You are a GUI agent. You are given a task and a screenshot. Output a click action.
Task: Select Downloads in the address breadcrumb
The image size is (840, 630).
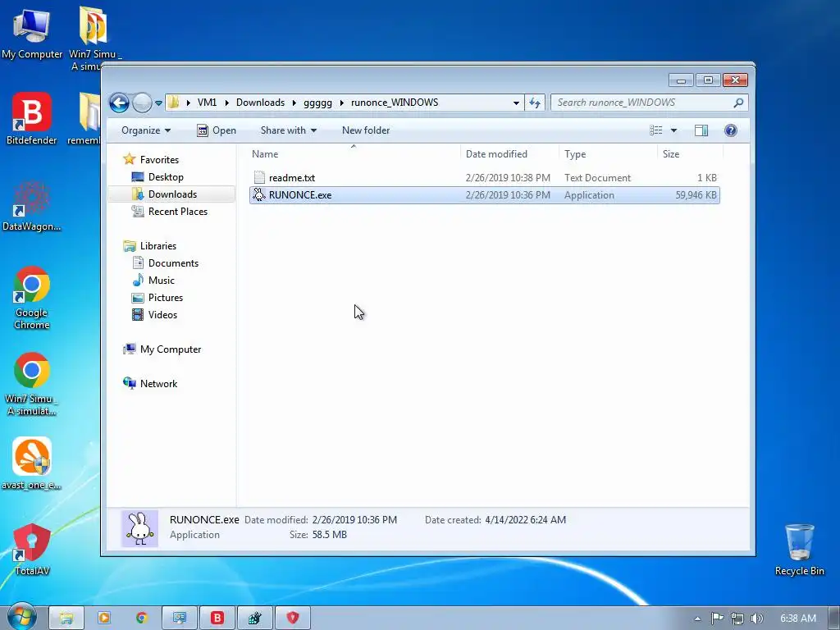click(x=260, y=103)
